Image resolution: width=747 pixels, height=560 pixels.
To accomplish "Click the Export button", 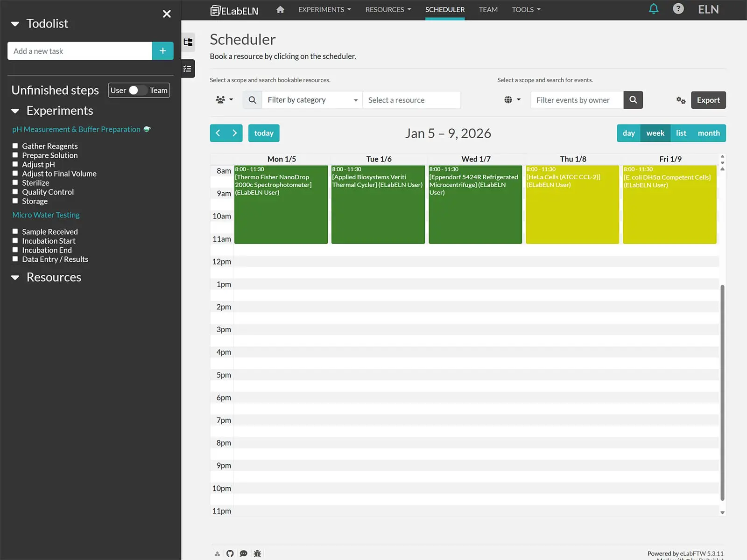I will pos(708,100).
